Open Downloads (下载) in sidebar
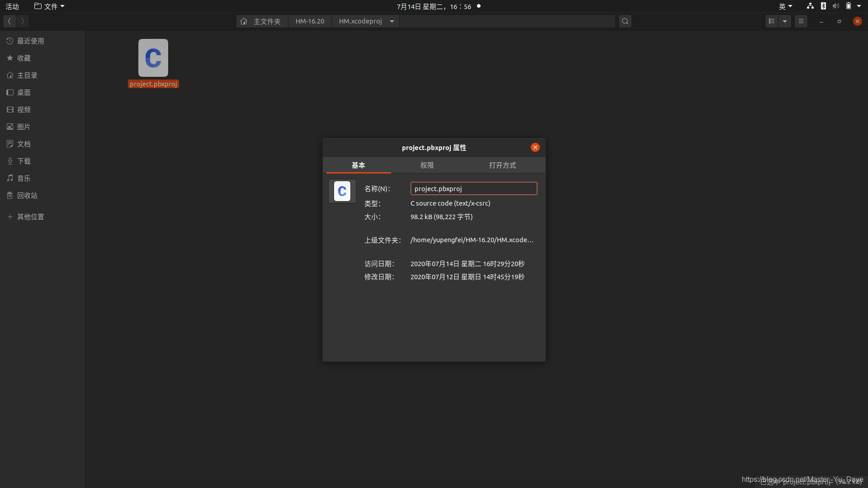The image size is (868, 488). pos(42,161)
